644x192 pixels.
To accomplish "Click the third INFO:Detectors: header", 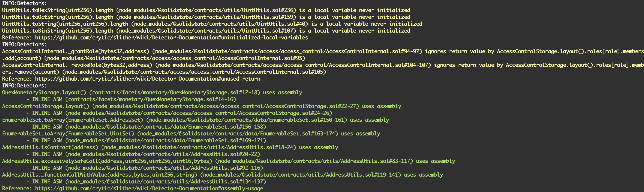I will [24, 86].
